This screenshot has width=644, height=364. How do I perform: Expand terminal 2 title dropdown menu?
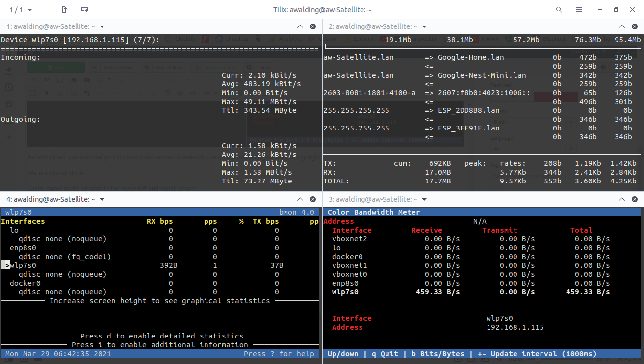click(x=424, y=26)
